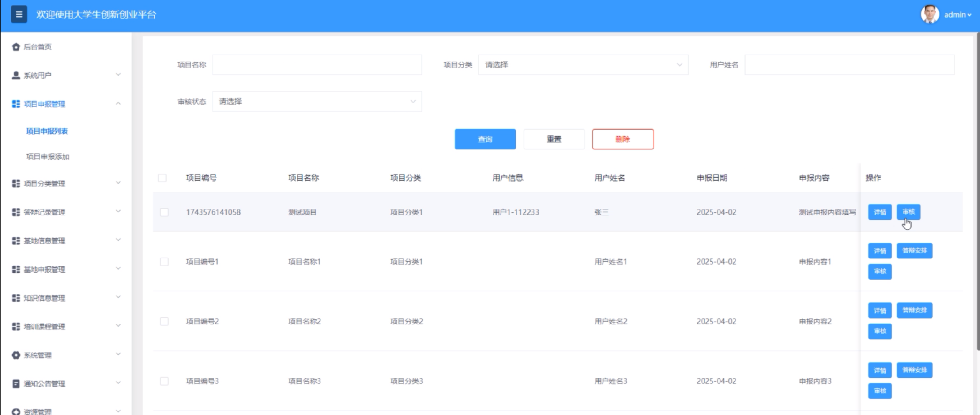Click the hamburger menu icon

[x=19, y=14]
